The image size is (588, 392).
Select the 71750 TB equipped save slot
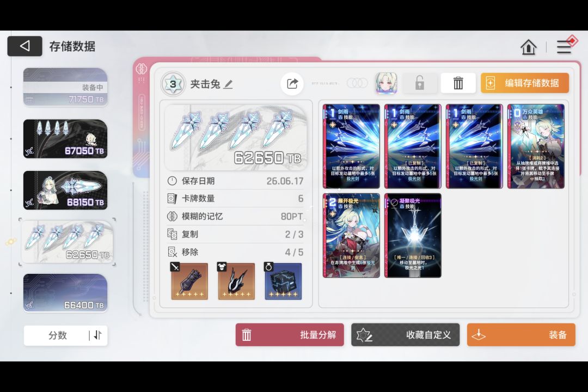tap(65, 87)
